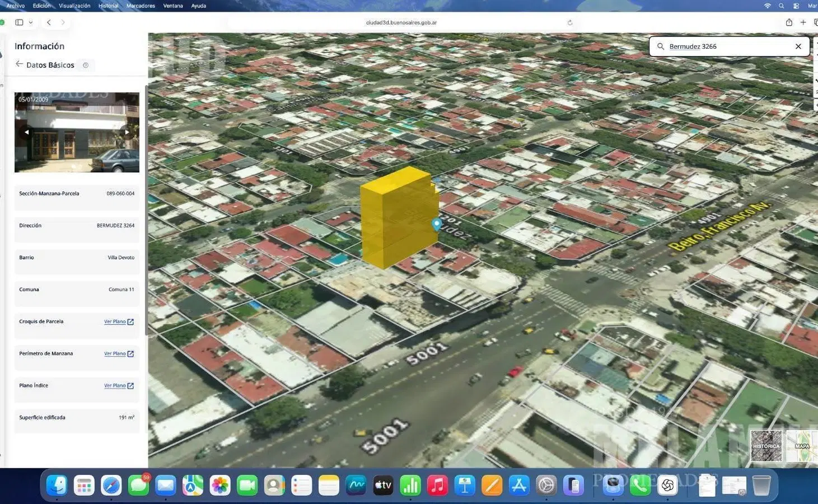
Task: Open Perímetro de Manzana Ver Plano link
Action: point(115,353)
